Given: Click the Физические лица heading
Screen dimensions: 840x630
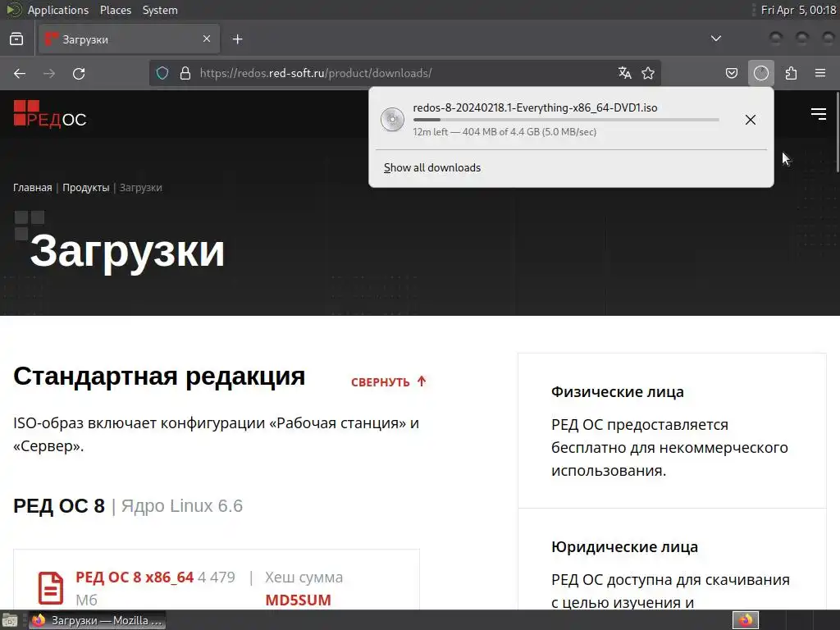Looking at the screenshot, I should pyautogui.click(x=617, y=391).
